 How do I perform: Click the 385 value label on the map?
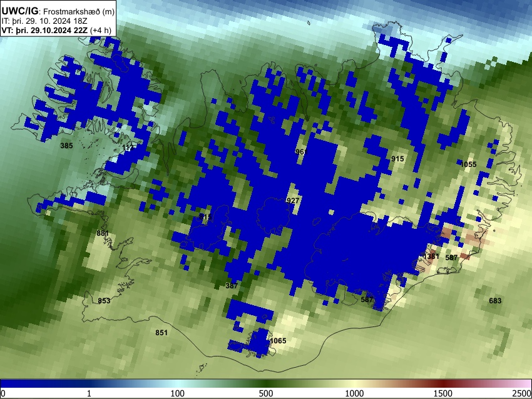pos(66,146)
